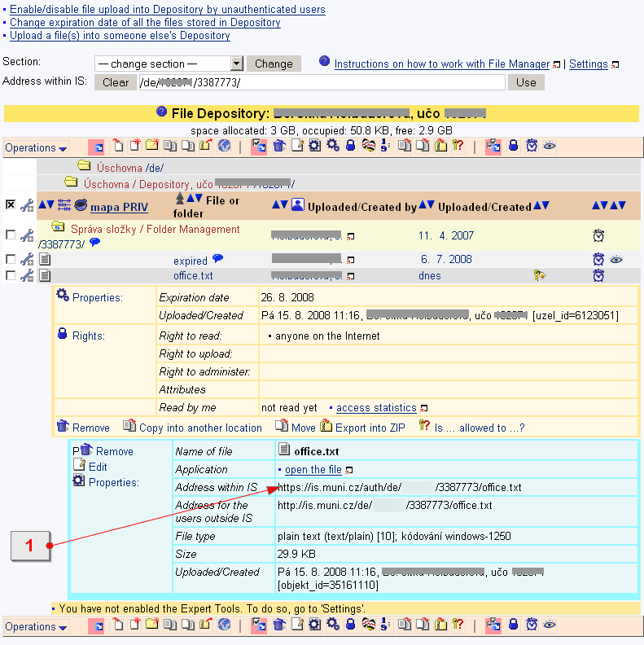Click the globe icon in top toolbar
Screen dimensions: 644x645
(x=224, y=146)
